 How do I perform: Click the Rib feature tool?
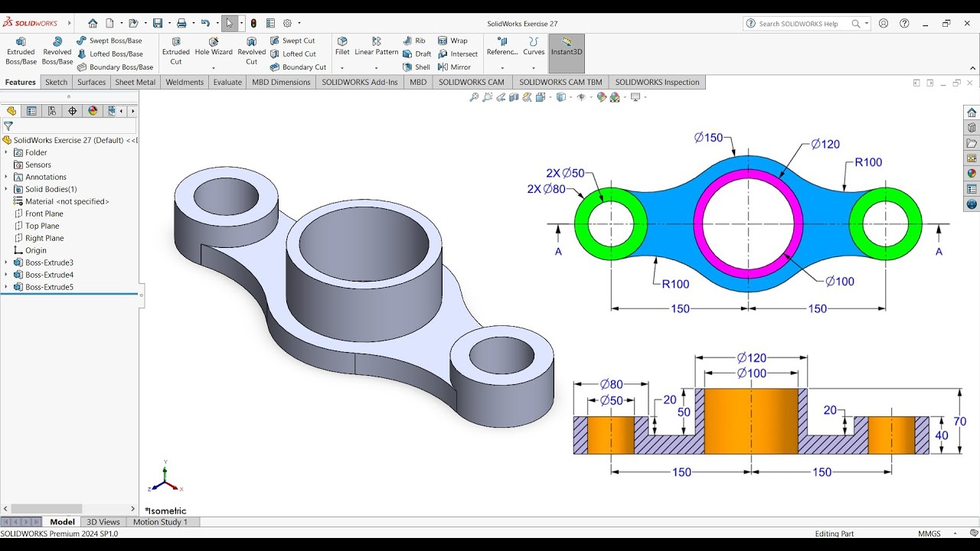tap(414, 41)
